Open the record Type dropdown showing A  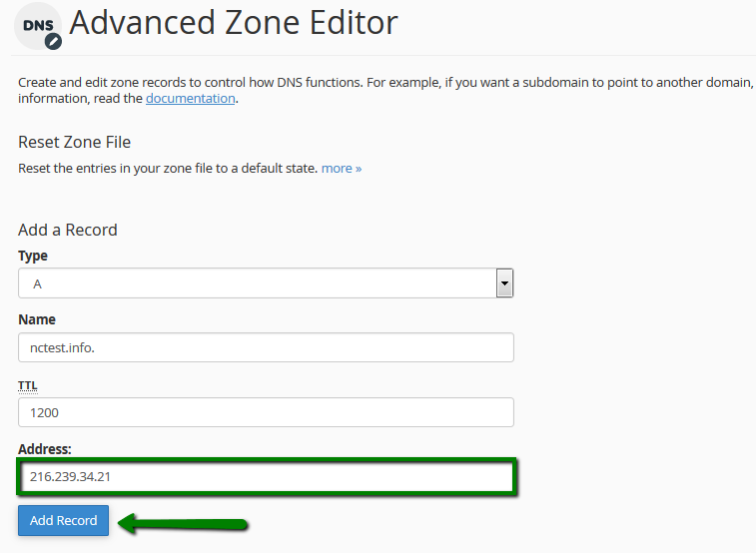[266, 283]
